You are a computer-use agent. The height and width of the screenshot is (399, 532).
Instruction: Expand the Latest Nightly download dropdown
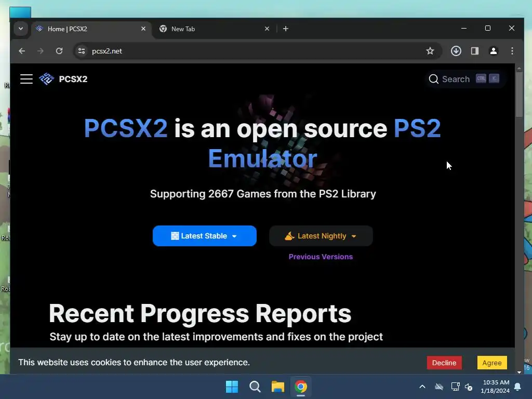point(321,236)
